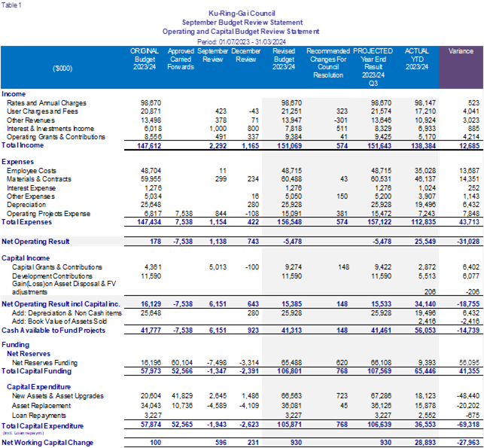Click Total Capital Funding projected 107,569

coord(379,371)
